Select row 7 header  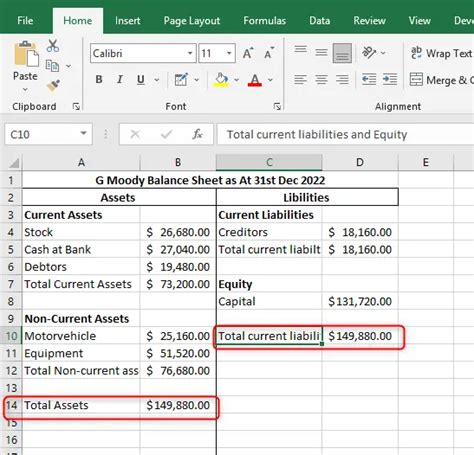click(x=11, y=284)
